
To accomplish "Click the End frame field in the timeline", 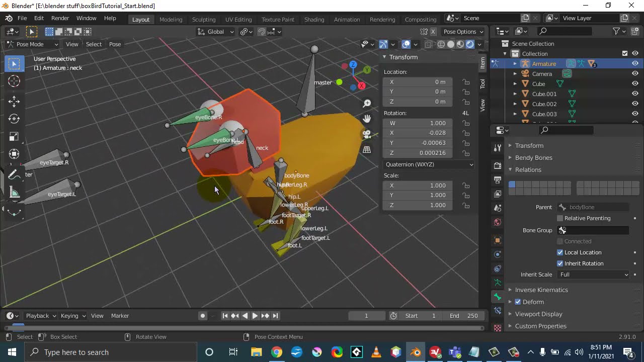I will tap(464, 316).
